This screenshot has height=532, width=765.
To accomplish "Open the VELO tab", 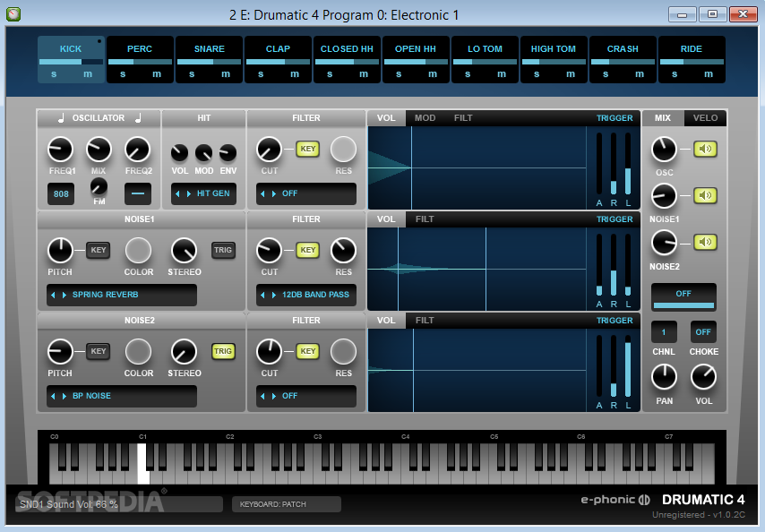I will (706, 118).
